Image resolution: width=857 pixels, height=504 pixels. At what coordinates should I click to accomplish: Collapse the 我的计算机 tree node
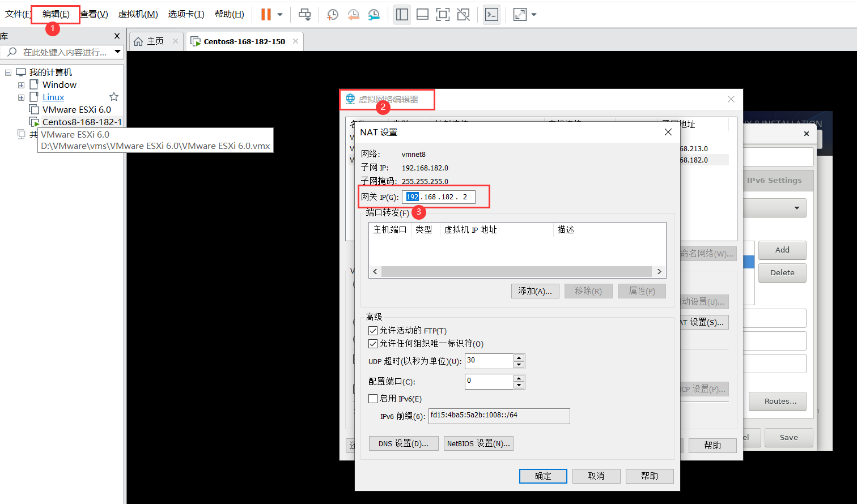8,72
